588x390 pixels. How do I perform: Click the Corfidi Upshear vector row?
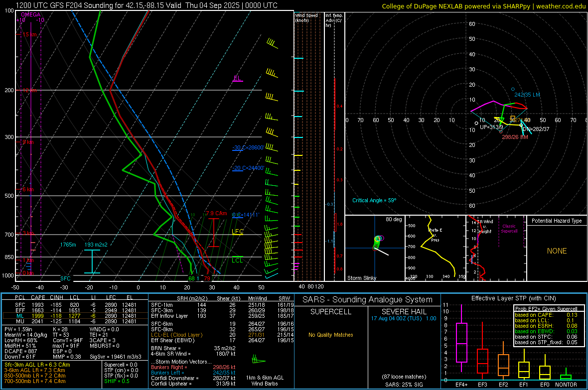pyautogui.click(x=193, y=384)
